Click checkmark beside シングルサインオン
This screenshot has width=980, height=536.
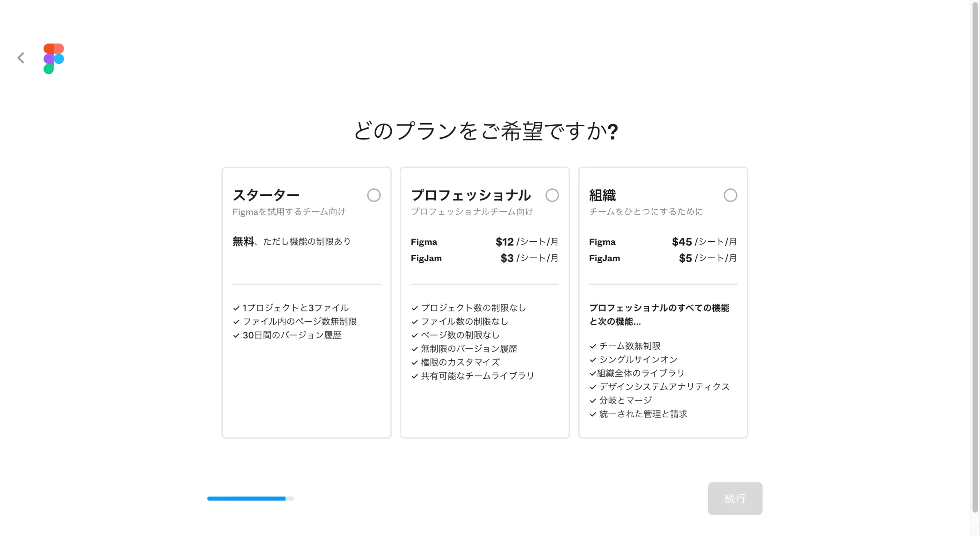click(593, 360)
